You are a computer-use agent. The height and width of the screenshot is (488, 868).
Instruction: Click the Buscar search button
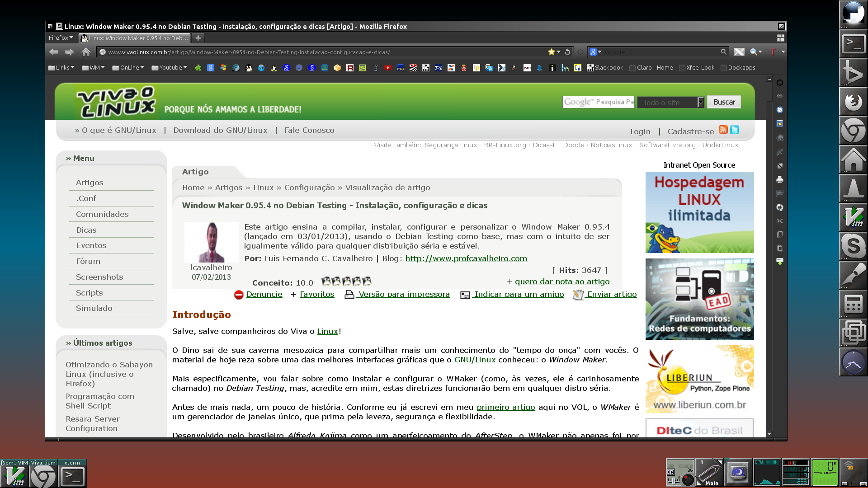point(724,102)
